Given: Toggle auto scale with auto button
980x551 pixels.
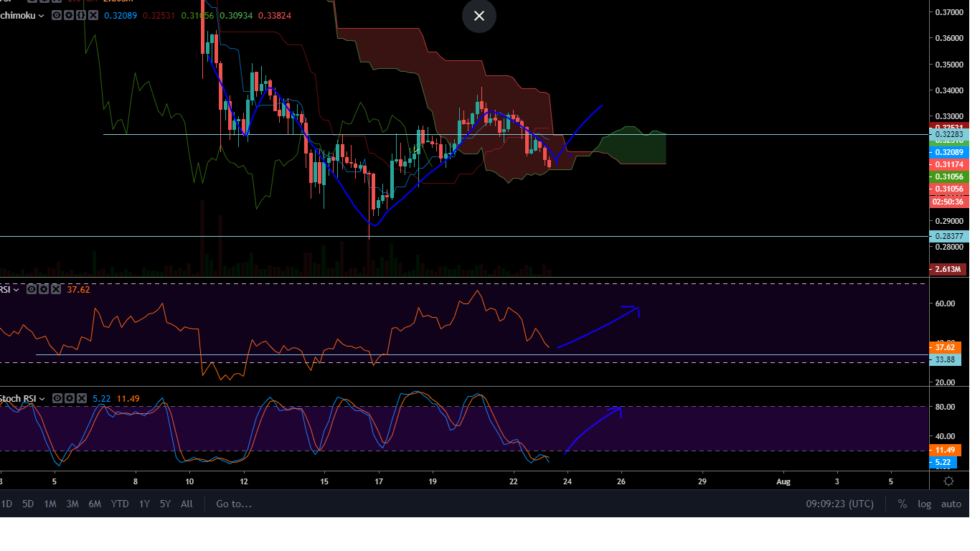Looking at the screenshot, I should [x=951, y=504].
